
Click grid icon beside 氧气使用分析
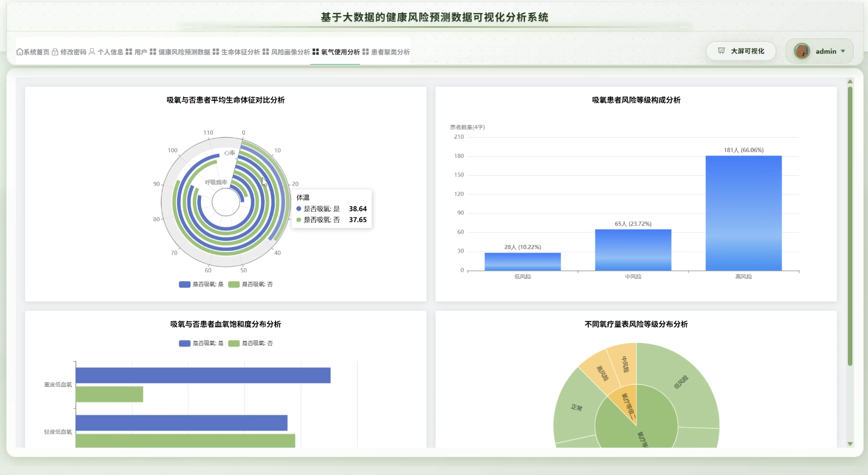point(316,52)
